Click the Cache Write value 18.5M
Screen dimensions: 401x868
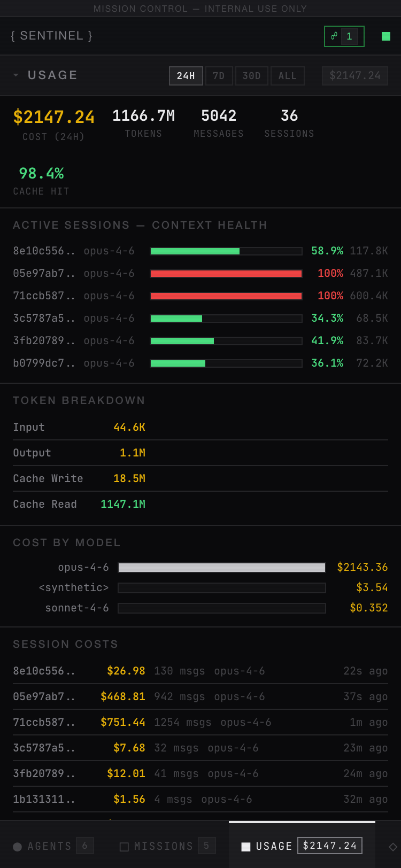coord(129,479)
